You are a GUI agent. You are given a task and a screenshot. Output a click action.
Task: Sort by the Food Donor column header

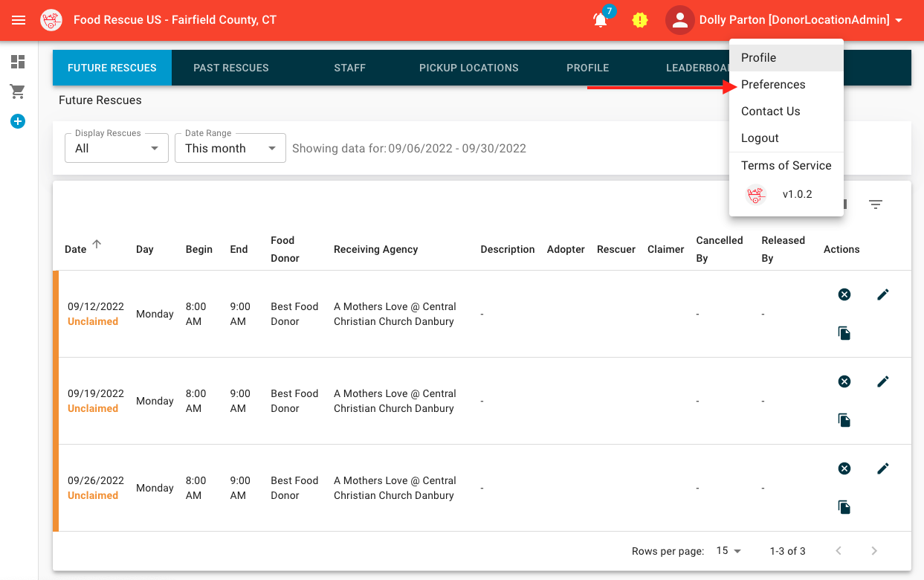(x=285, y=250)
